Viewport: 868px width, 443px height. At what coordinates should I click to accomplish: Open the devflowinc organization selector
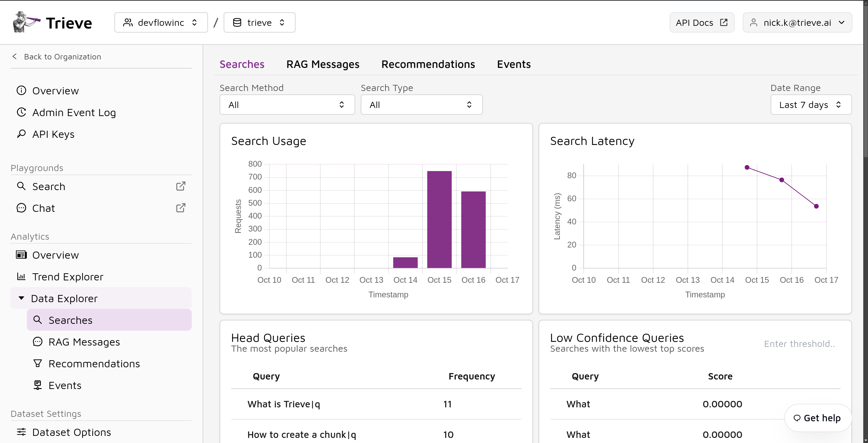point(161,23)
